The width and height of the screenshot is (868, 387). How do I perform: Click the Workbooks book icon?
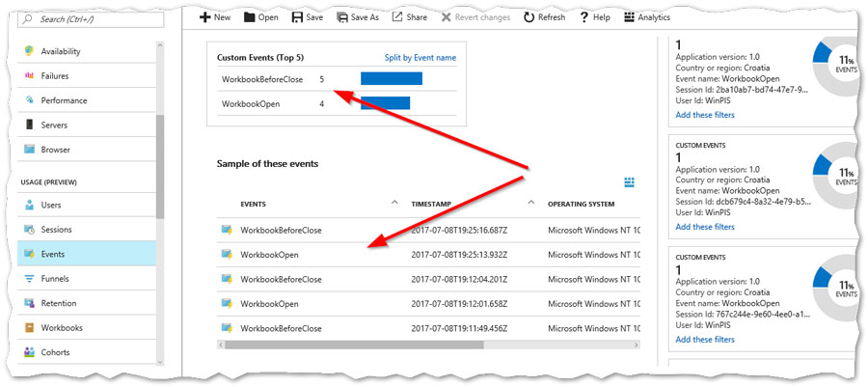click(x=29, y=328)
